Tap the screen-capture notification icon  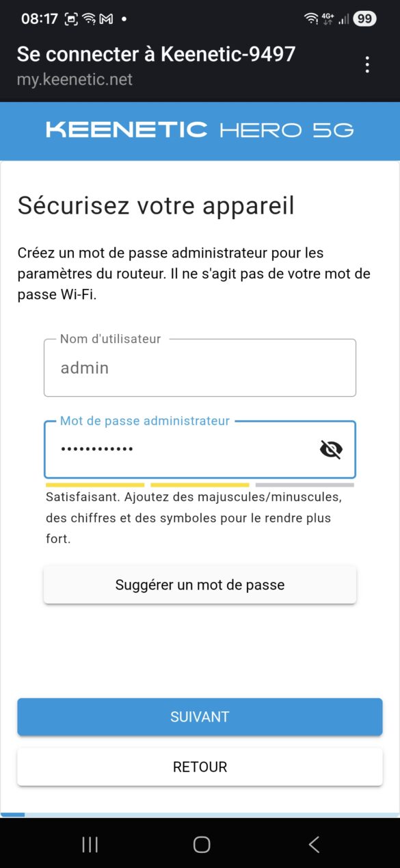tap(71, 19)
